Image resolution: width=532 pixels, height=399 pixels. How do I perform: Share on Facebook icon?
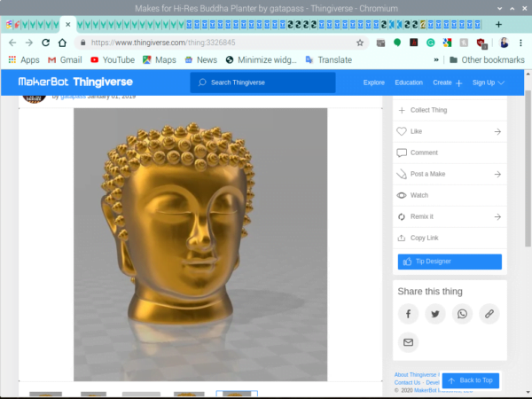pyautogui.click(x=408, y=314)
